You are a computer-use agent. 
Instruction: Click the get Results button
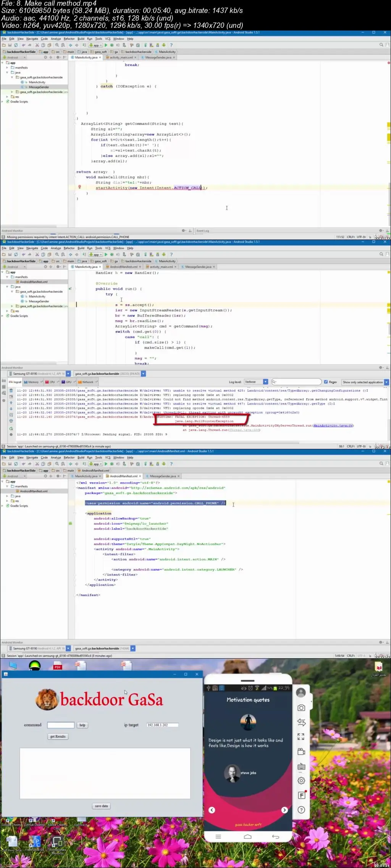(58, 736)
